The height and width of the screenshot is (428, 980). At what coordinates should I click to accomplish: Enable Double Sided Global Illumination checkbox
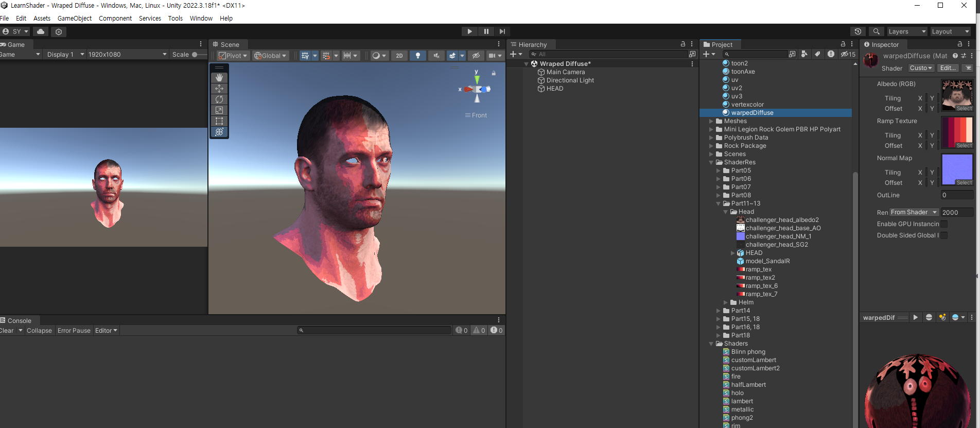944,235
